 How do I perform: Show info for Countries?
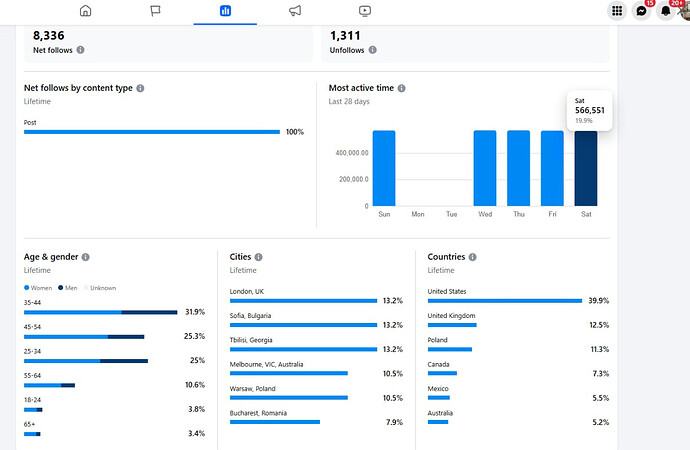point(473,257)
